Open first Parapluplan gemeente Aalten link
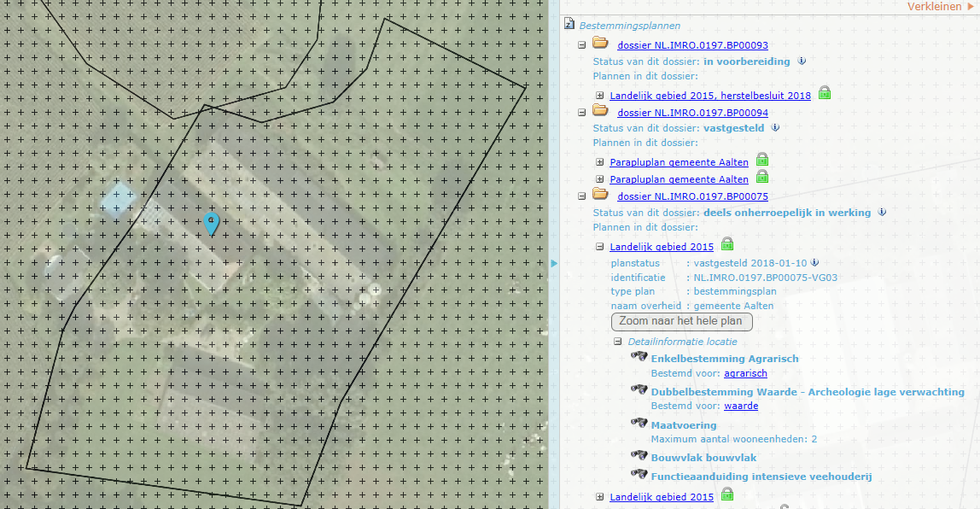Viewport: 980px width, 509px height. (679, 162)
